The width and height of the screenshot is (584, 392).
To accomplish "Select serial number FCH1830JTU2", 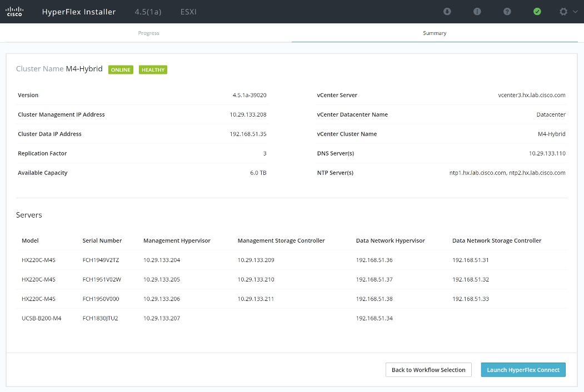I will pos(100,318).
